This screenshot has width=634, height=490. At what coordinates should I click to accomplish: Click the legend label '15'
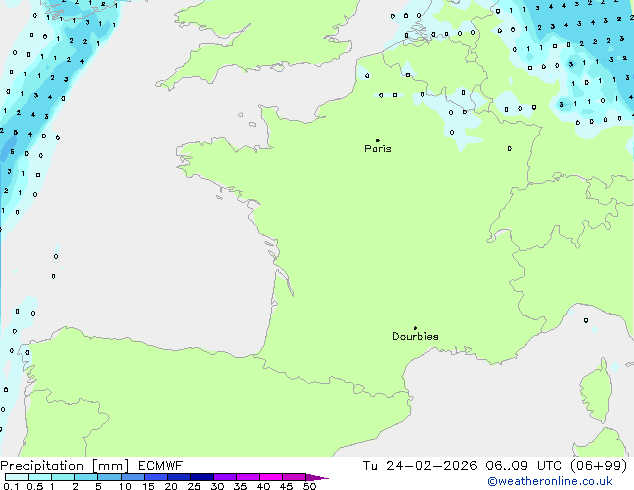point(148,486)
